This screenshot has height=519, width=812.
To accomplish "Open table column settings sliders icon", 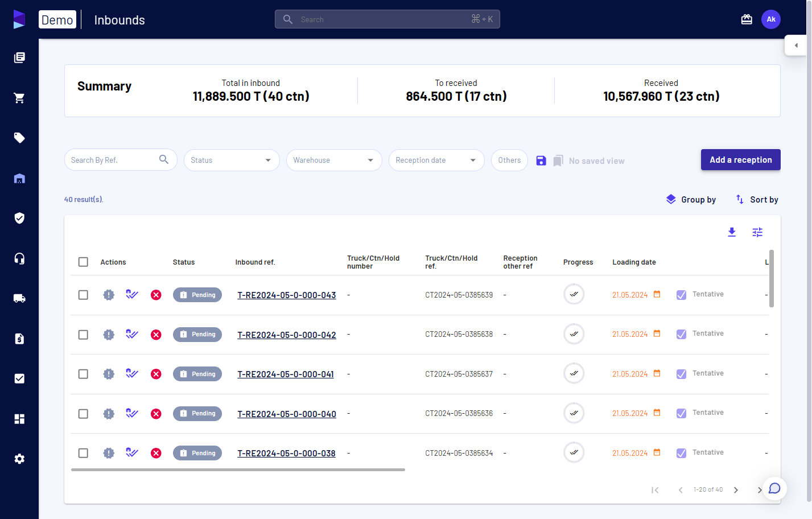I will 757,232.
